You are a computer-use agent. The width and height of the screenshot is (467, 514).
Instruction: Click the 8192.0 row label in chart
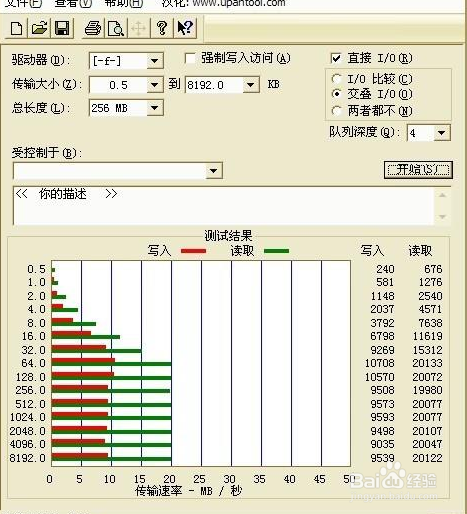[x=27, y=458]
